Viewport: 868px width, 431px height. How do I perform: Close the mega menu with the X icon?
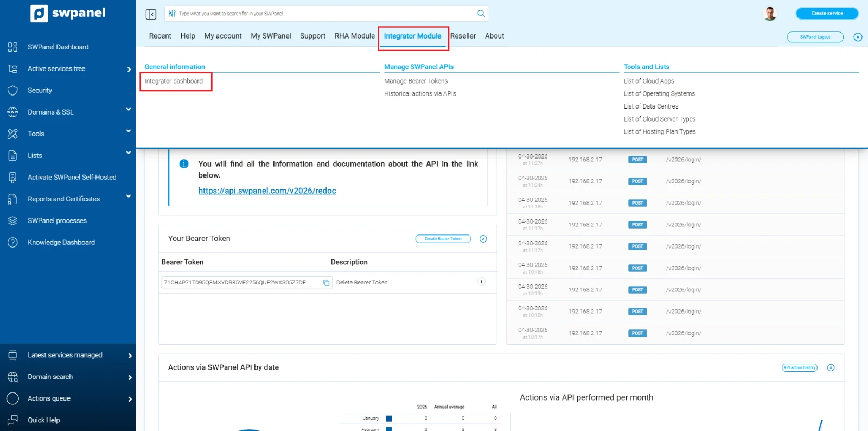pos(858,37)
